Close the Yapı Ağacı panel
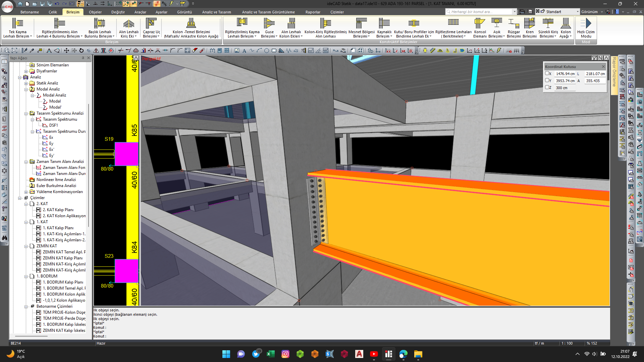644x362 pixels. tap(89, 58)
